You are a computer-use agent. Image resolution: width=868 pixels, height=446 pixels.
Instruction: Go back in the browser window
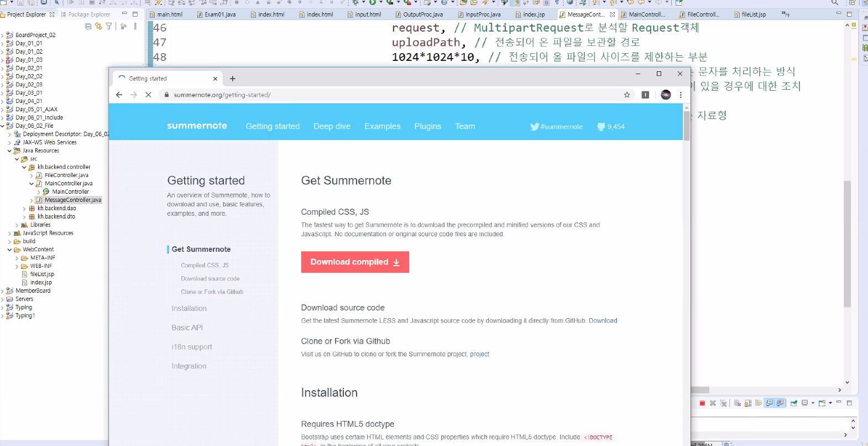tap(119, 95)
